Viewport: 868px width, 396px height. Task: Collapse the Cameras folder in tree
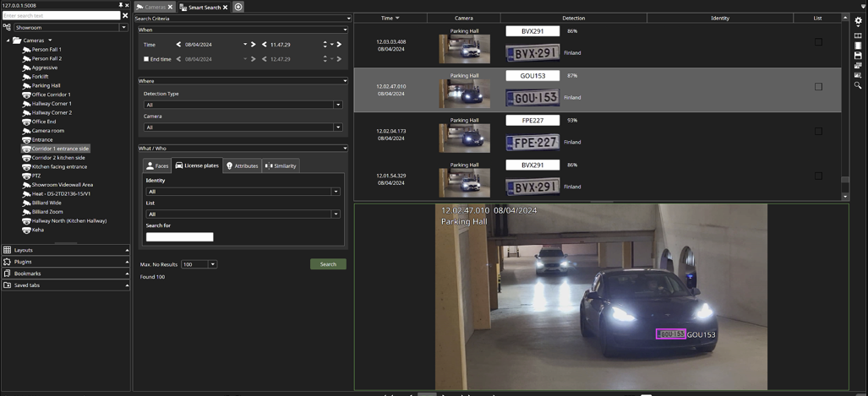(x=8, y=41)
